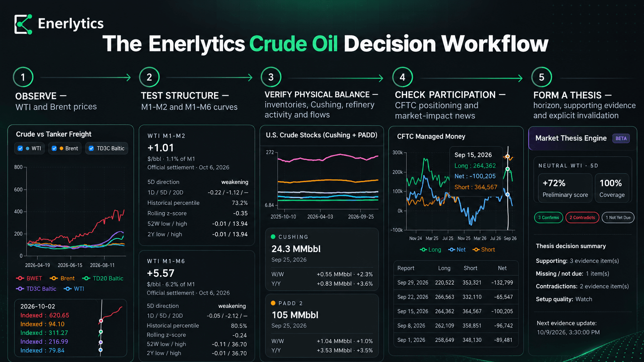
Task: Click the Net : -100,205 tooltip value
Action: point(475,176)
